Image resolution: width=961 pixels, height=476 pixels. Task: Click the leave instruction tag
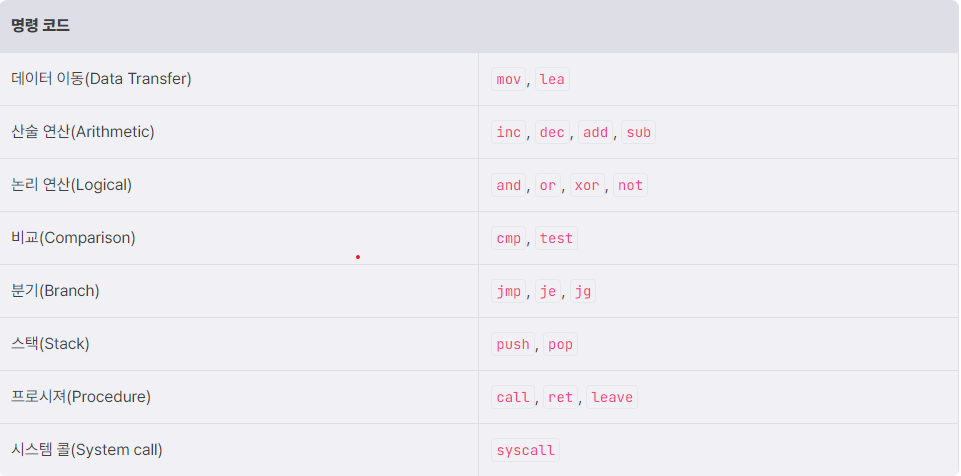click(x=612, y=397)
